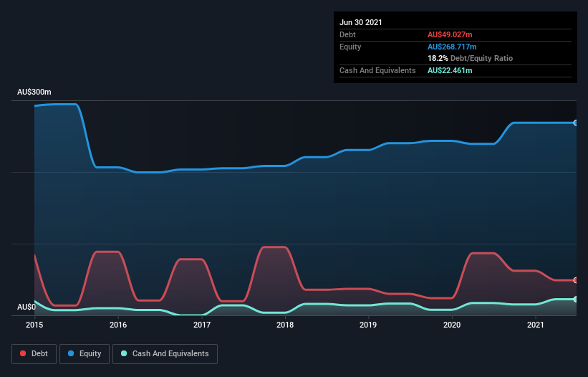Screen dimensions: 588x377
Task: Select the 2016 x-axis label
Action: click(118, 325)
